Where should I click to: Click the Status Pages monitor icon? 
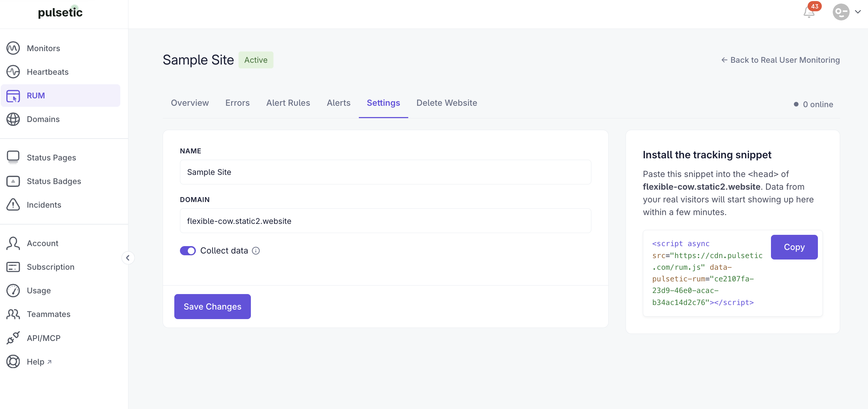pyautogui.click(x=13, y=158)
